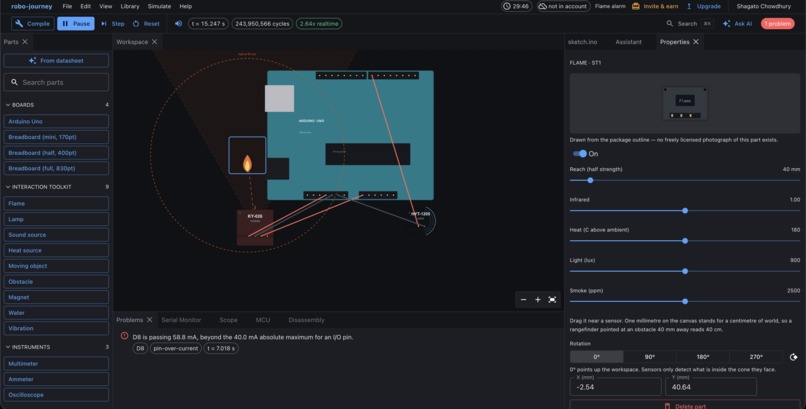The width and height of the screenshot is (806, 409).
Task: Step the simulation forward once
Action: [113, 24]
